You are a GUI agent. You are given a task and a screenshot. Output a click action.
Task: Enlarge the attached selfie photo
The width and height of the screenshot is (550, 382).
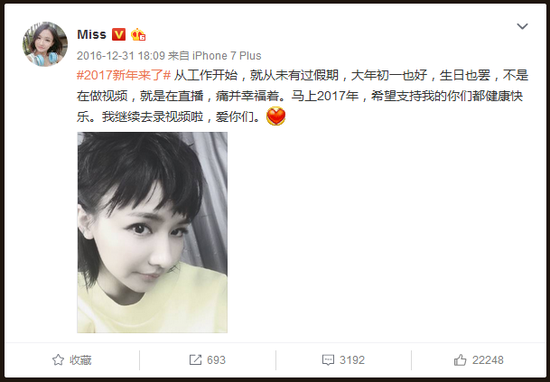coord(152,232)
